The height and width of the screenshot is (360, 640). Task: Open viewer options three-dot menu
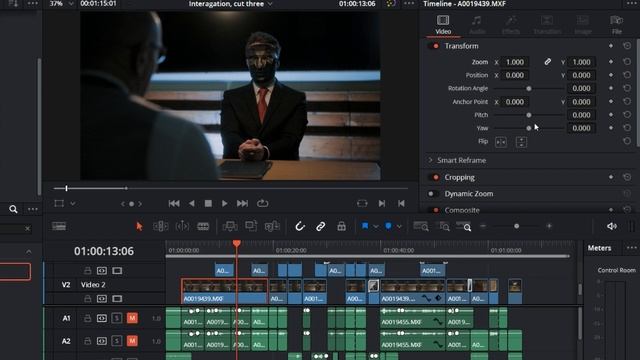click(x=409, y=4)
